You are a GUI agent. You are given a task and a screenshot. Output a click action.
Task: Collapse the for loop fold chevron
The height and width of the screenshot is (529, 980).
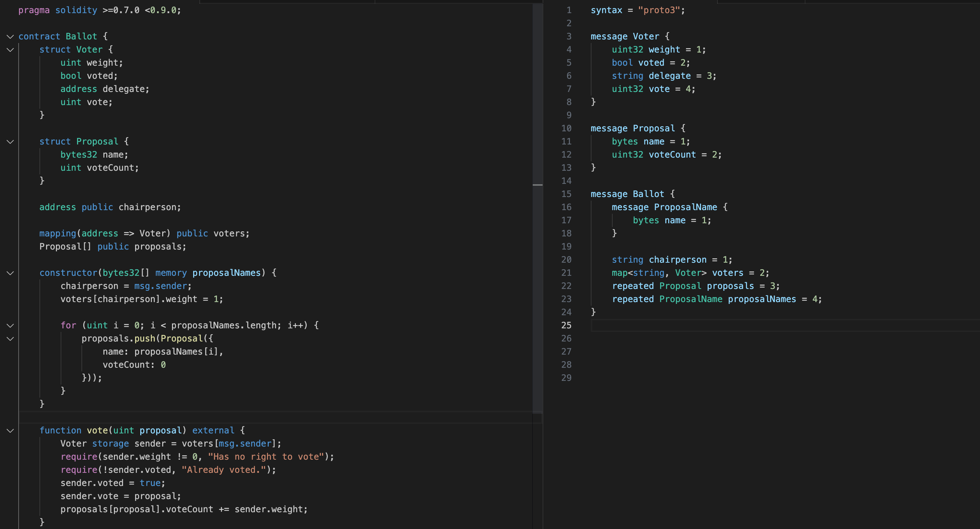pos(10,325)
